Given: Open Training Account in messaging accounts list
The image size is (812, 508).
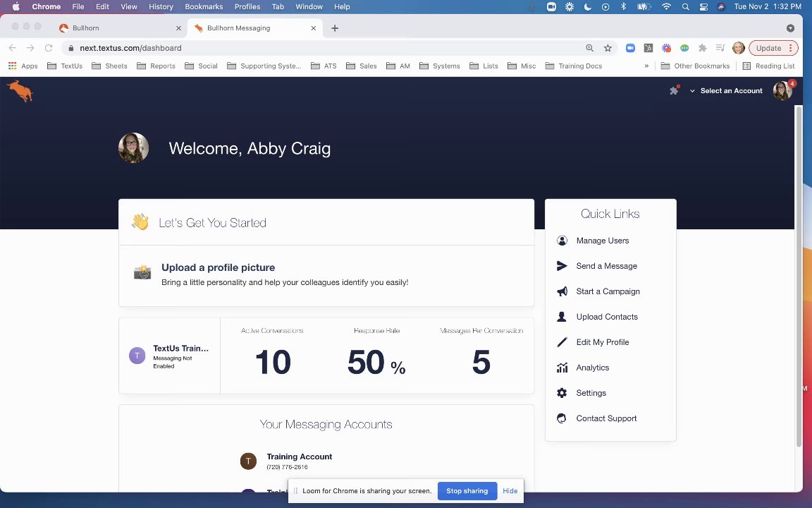Looking at the screenshot, I should pos(299,461).
